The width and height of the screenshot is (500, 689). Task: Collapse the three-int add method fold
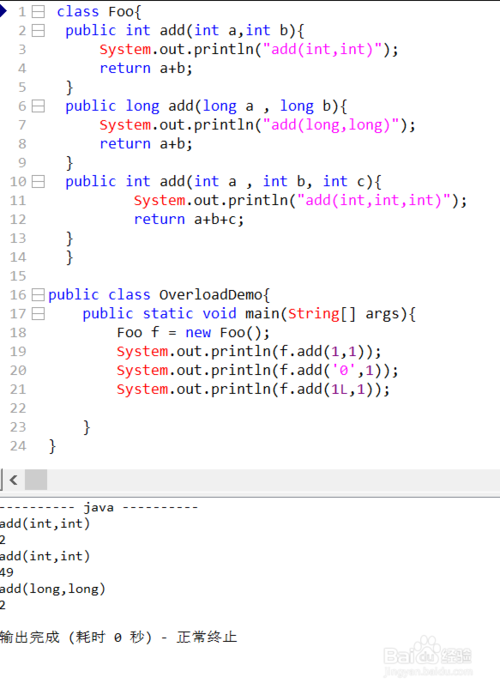tap(39, 182)
